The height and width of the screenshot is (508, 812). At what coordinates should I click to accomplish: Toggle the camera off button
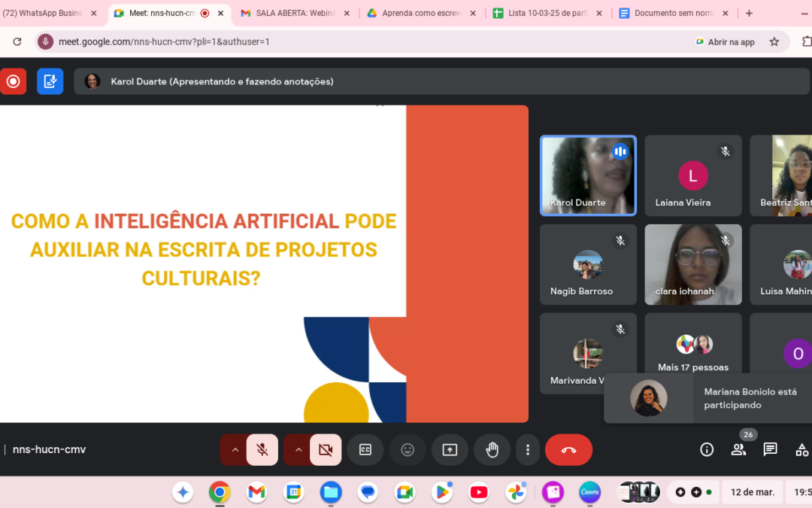point(326,450)
